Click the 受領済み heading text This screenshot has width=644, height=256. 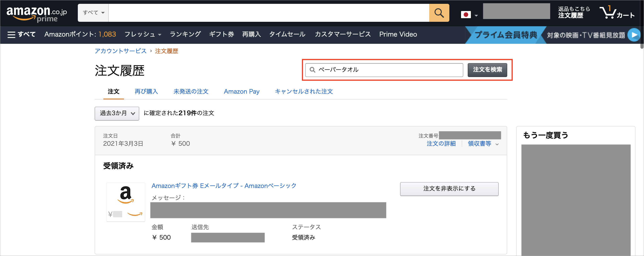(118, 166)
